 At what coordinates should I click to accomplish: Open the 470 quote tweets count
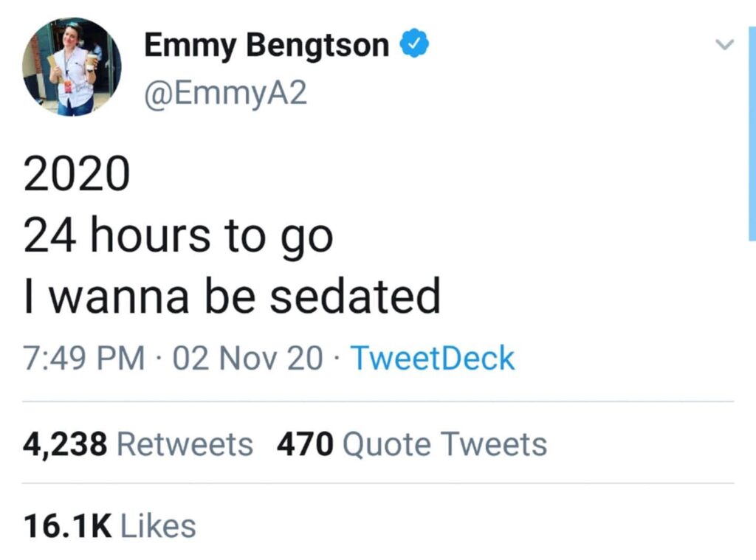[306, 444]
